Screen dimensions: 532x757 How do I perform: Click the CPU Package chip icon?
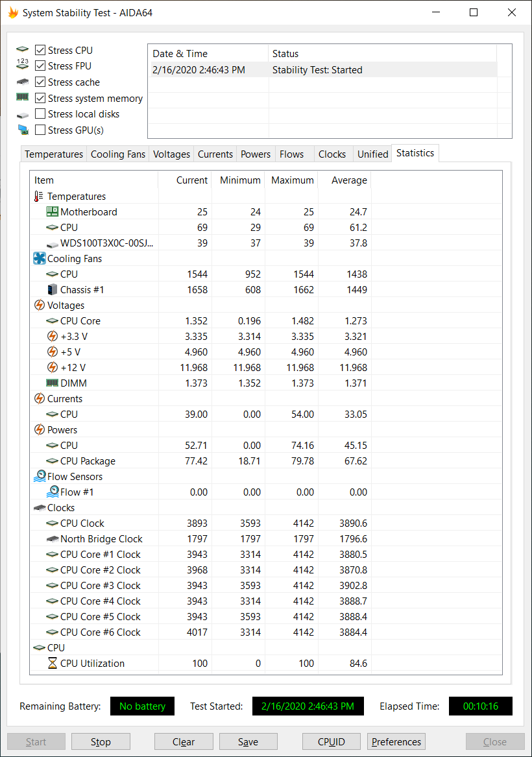point(52,461)
